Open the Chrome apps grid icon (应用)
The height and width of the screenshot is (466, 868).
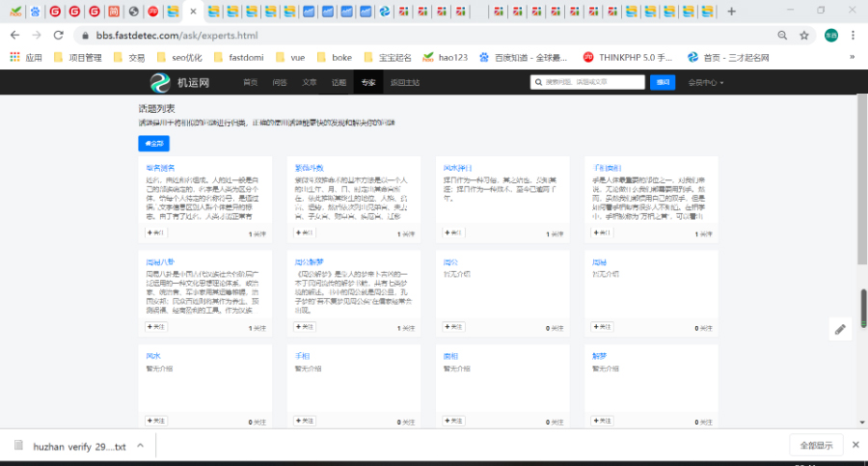click(15, 57)
